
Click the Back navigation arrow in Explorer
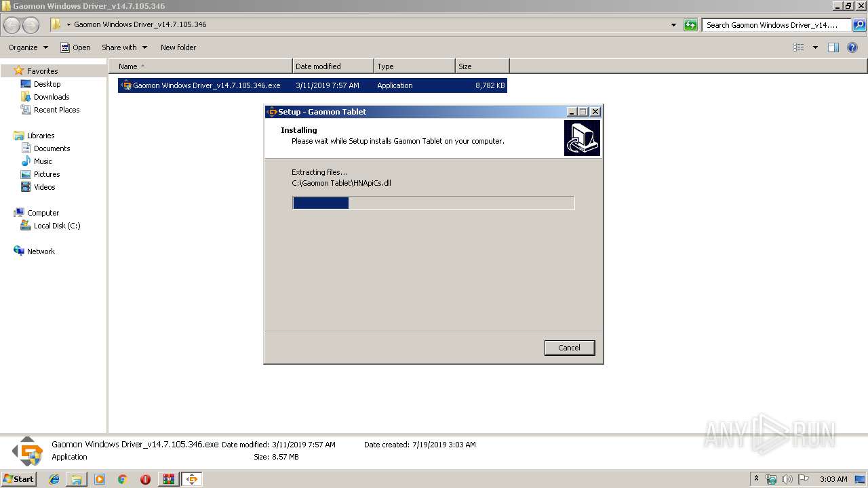pos(12,26)
